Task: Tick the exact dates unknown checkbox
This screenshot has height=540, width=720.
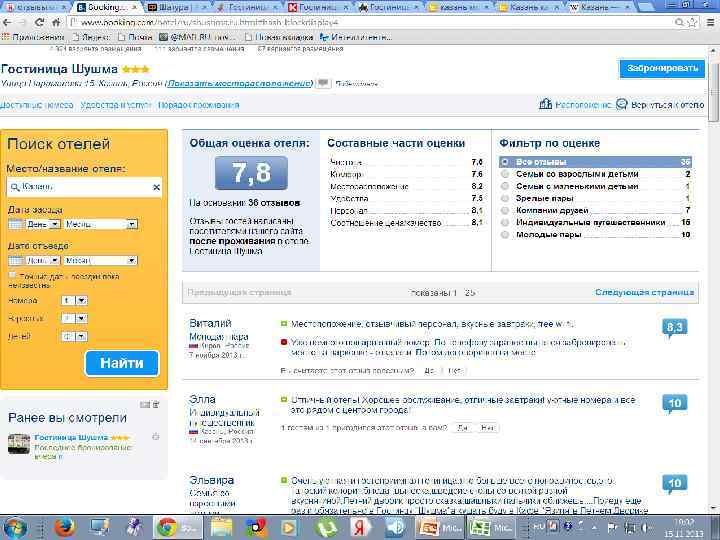Action: [x=12, y=275]
